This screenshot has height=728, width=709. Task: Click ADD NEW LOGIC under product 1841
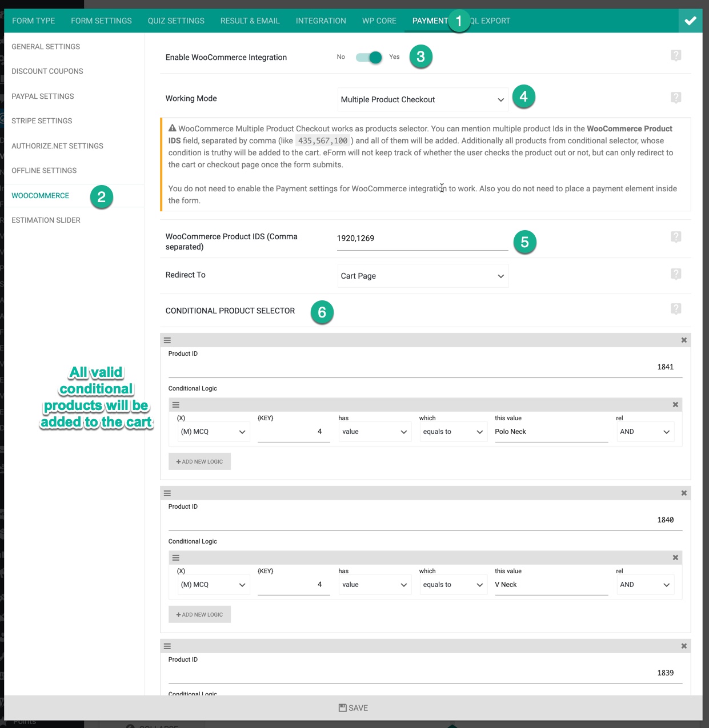199,461
